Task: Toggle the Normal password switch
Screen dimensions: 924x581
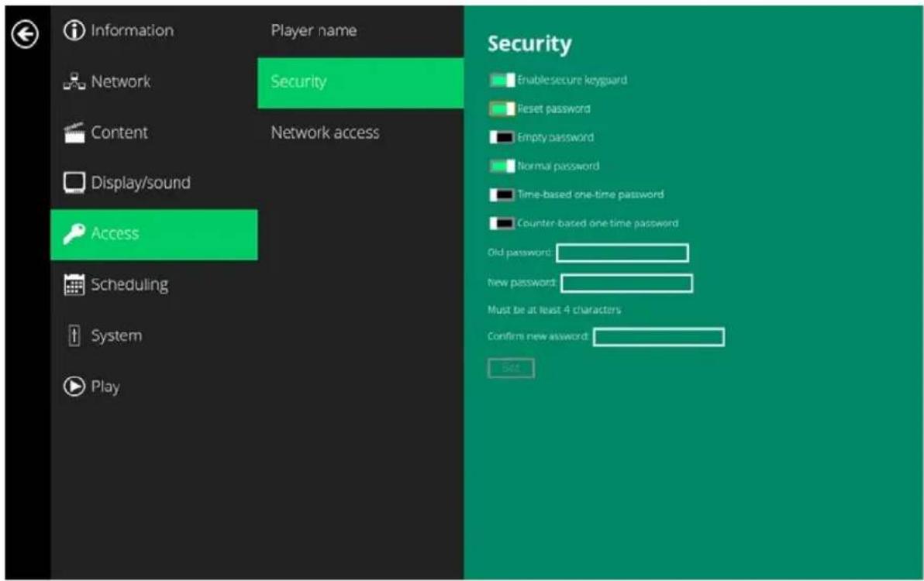Action: click(x=502, y=167)
